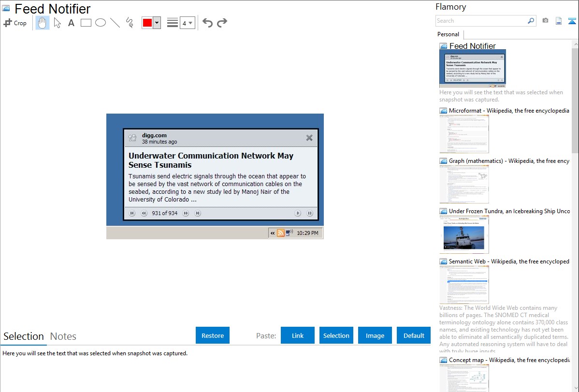
Task: Click the next item button in popup
Action: (x=186, y=213)
